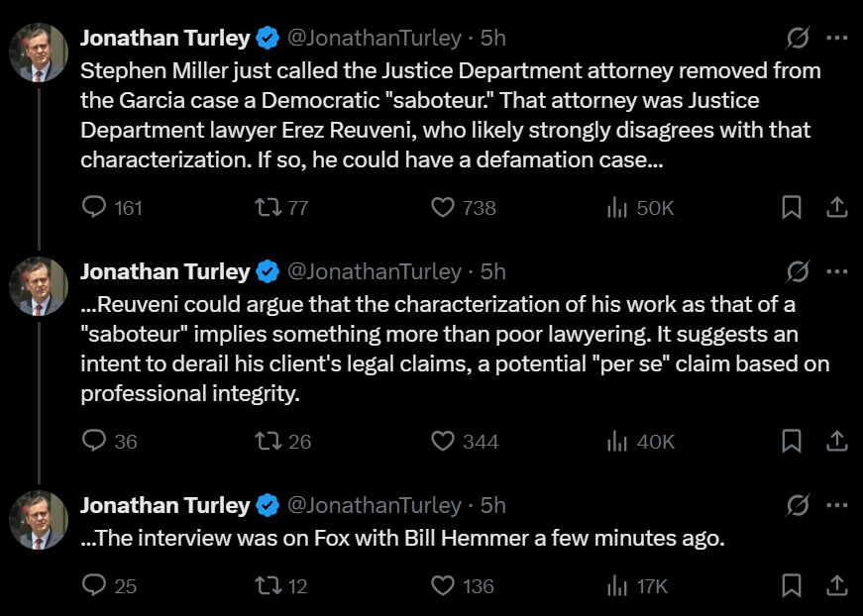863x616 pixels.
Task: View analytics on the 50K-view tweet
Action: click(x=616, y=208)
